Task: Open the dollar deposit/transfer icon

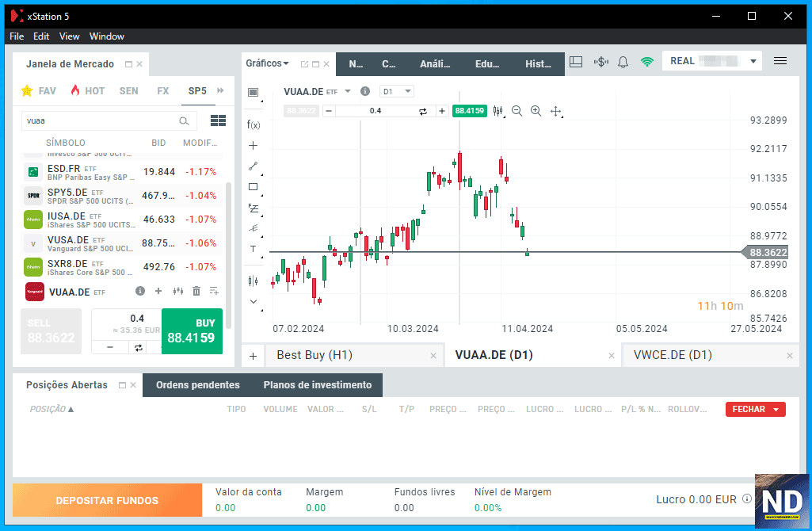Action: [x=601, y=62]
